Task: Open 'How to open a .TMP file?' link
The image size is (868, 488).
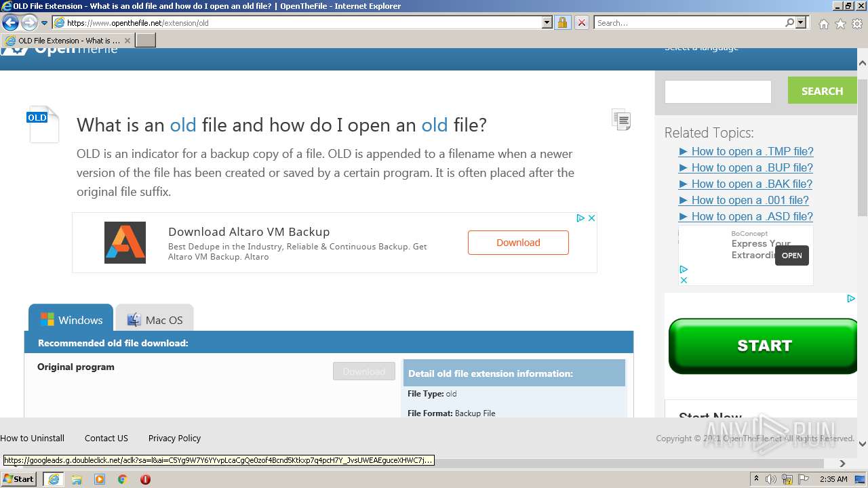Action: [746, 151]
